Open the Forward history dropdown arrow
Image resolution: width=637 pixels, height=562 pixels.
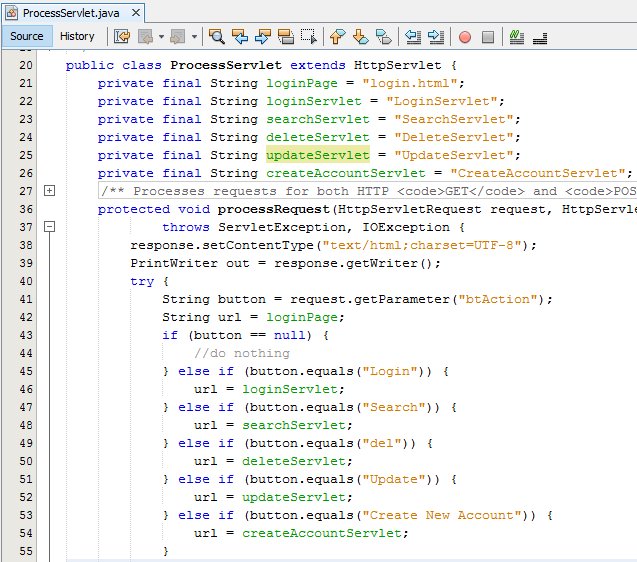(194, 37)
